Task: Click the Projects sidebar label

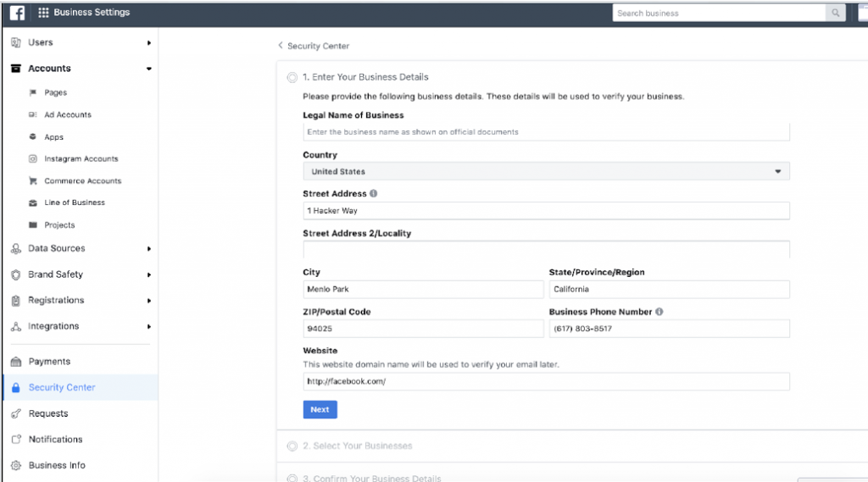Action: [x=59, y=225]
